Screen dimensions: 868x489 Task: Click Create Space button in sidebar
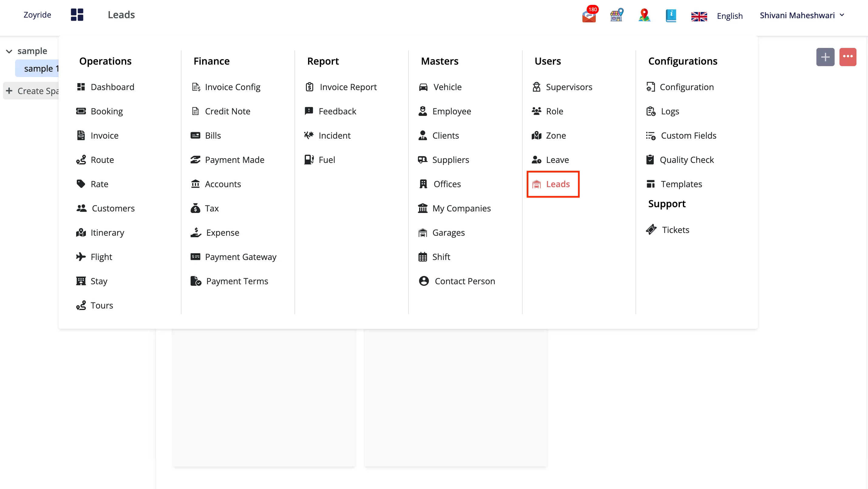coord(31,91)
